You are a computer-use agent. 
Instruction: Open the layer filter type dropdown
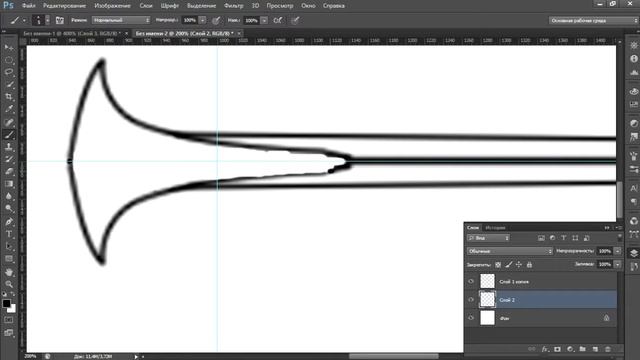coord(488,238)
